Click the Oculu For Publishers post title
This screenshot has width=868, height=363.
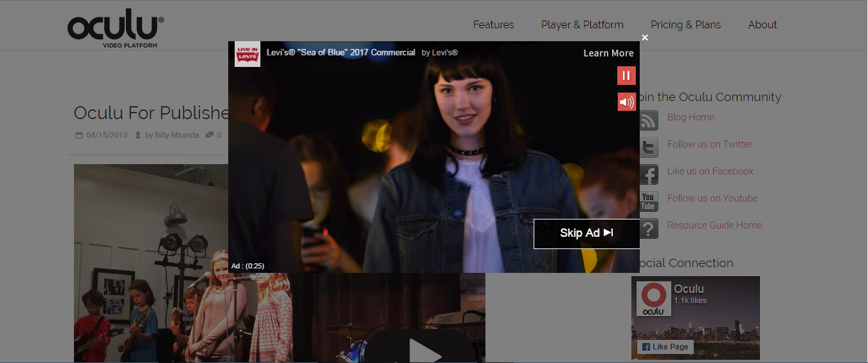[151, 113]
